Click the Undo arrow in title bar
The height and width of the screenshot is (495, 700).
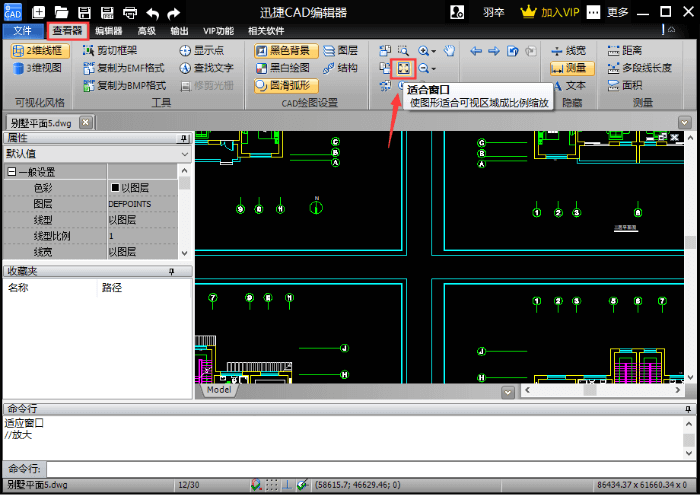point(152,13)
